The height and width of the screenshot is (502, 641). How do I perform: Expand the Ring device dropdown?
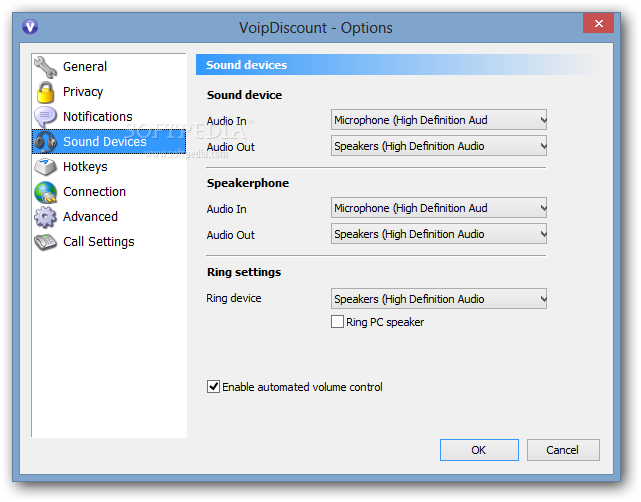pyautogui.click(x=439, y=299)
